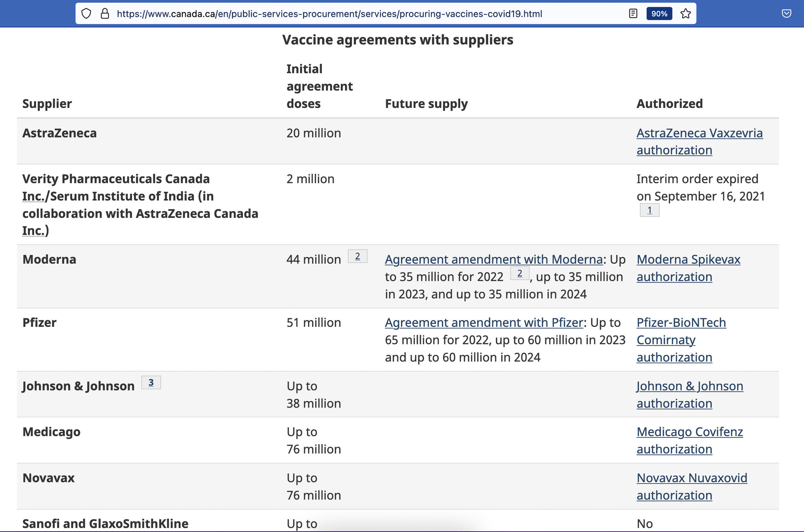Click footnote 2 after 'million for 2022'

(x=519, y=274)
